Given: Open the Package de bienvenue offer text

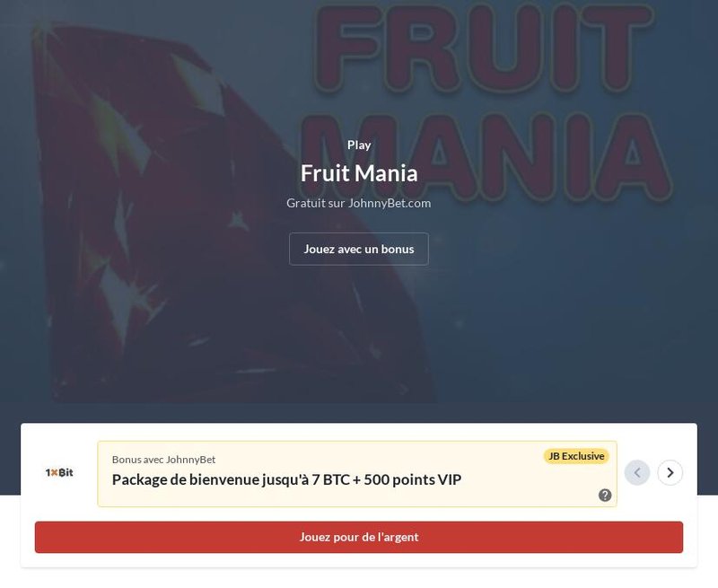Looking at the screenshot, I should point(286,479).
